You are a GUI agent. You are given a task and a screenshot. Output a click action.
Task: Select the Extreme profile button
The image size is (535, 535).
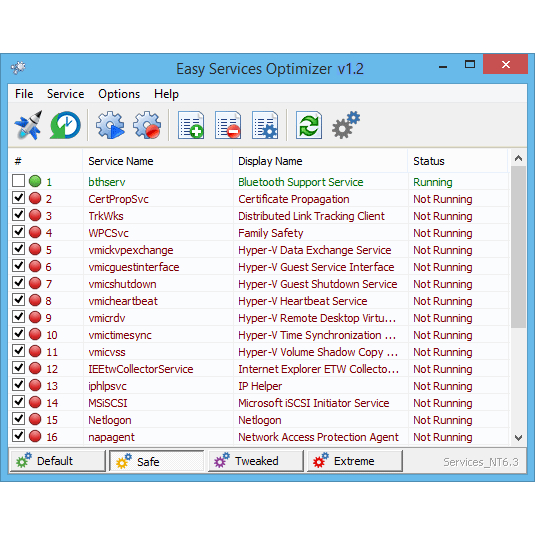pos(355,461)
